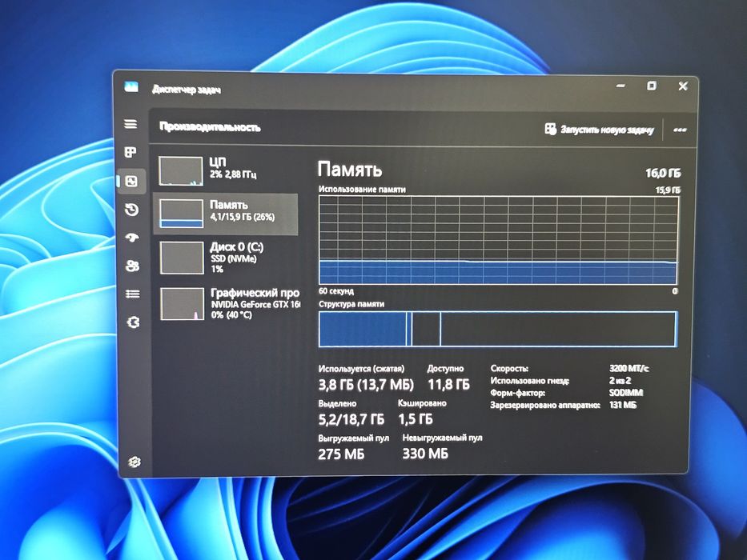Open the Processes page icon
This screenshot has height=560, width=747.
[131, 152]
